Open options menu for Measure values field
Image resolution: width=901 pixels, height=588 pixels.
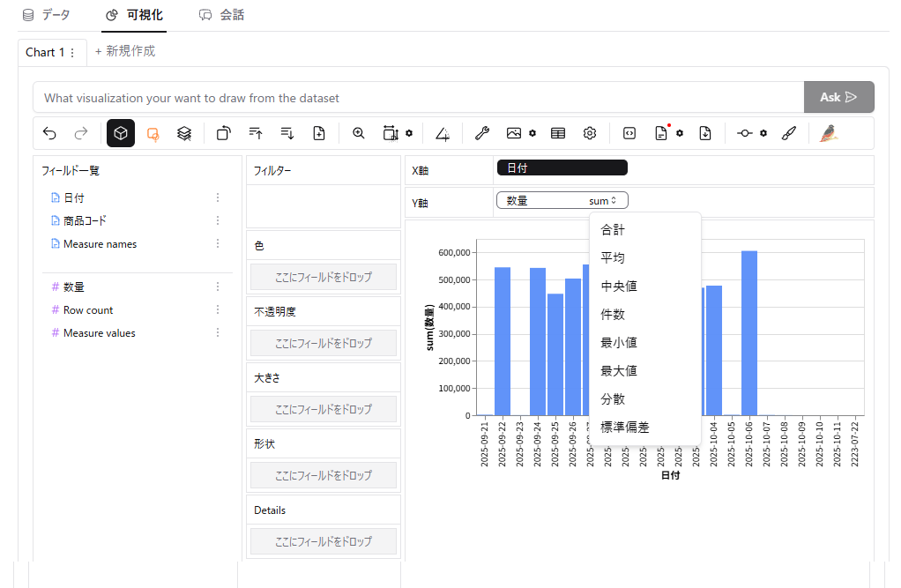[x=218, y=333]
